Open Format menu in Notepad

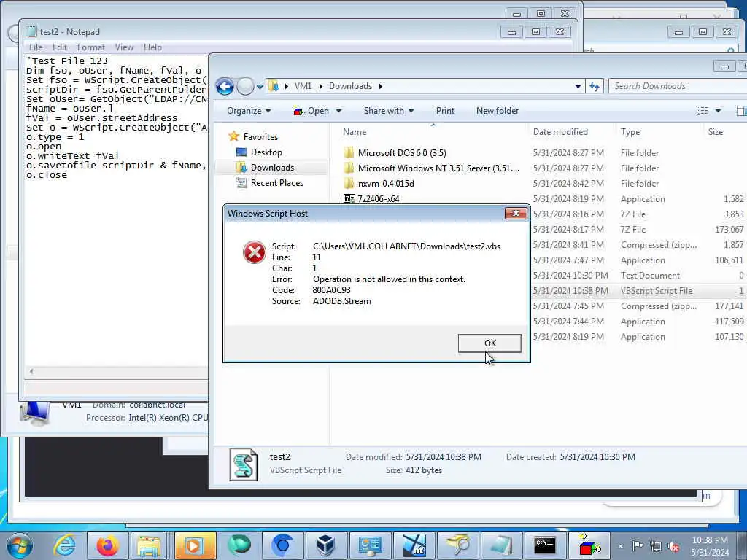(x=91, y=47)
